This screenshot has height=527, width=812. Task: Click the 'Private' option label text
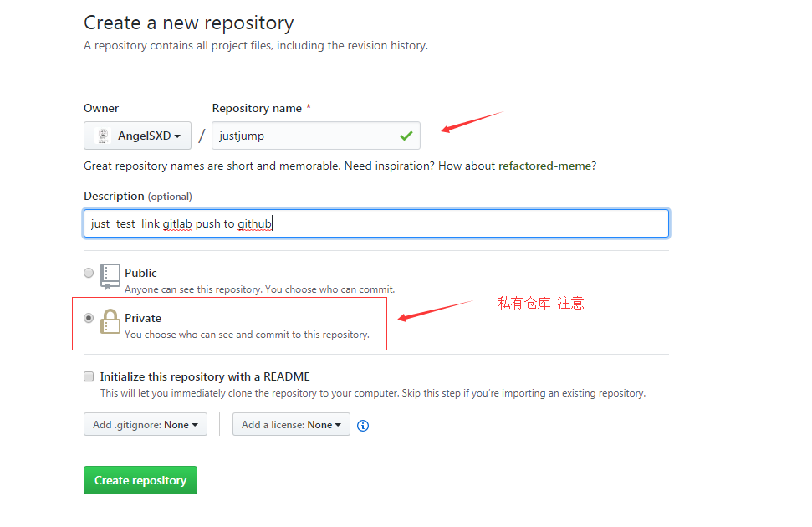[x=143, y=318]
